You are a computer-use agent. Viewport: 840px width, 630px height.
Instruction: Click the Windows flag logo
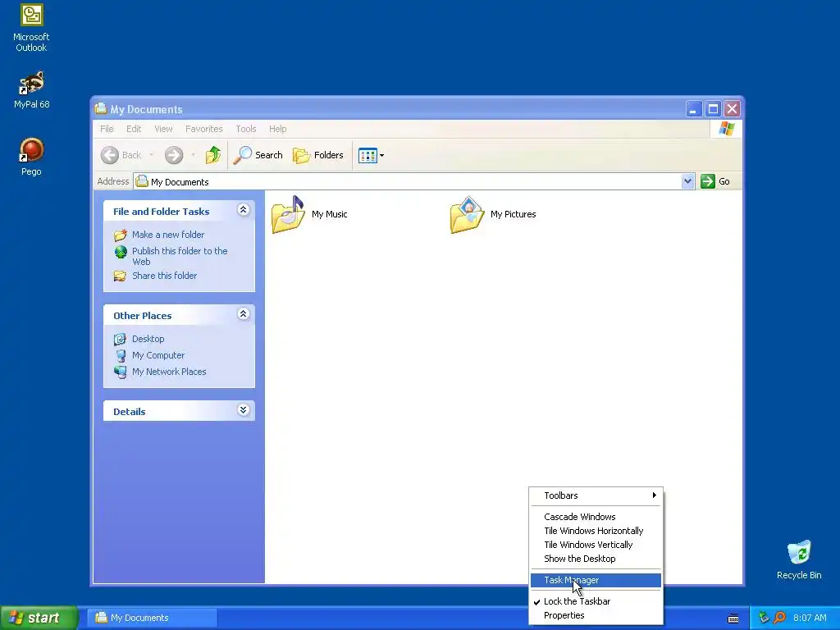727,129
